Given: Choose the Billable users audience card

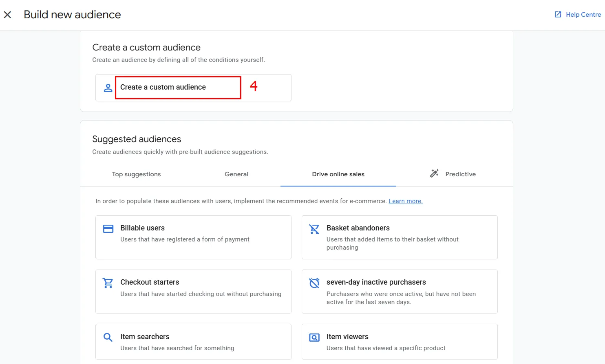Looking at the screenshot, I should click(193, 237).
